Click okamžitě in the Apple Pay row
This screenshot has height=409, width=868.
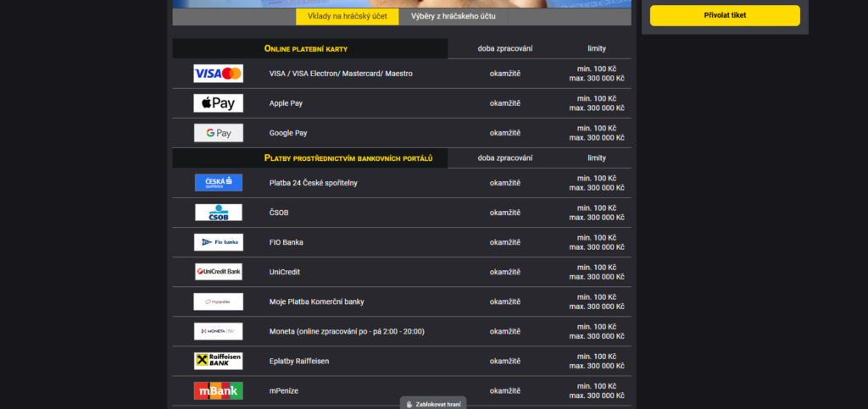click(505, 103)
